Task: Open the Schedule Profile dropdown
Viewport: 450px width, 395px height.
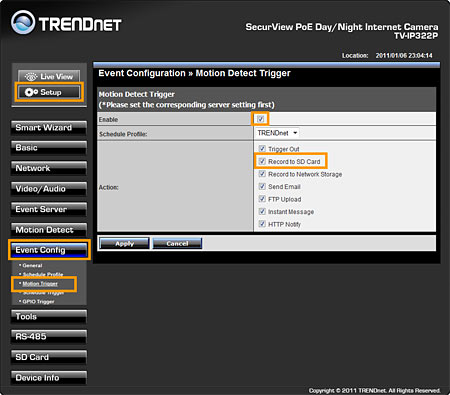Action: tap(277, 133)
